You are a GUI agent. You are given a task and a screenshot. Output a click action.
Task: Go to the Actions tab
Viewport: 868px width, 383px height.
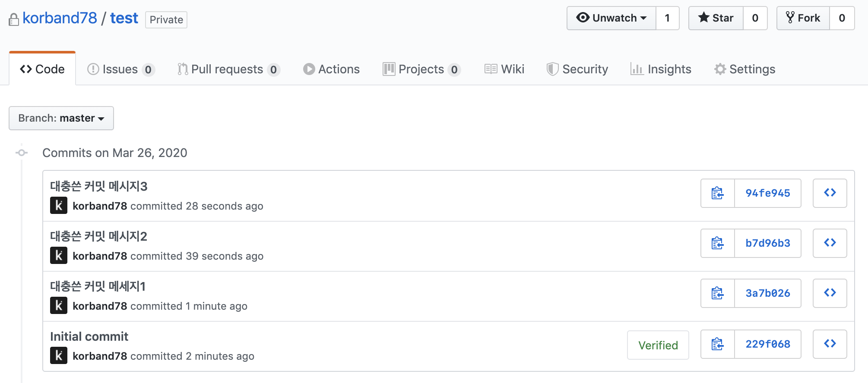pyautogui.click(x=331, y=69)
